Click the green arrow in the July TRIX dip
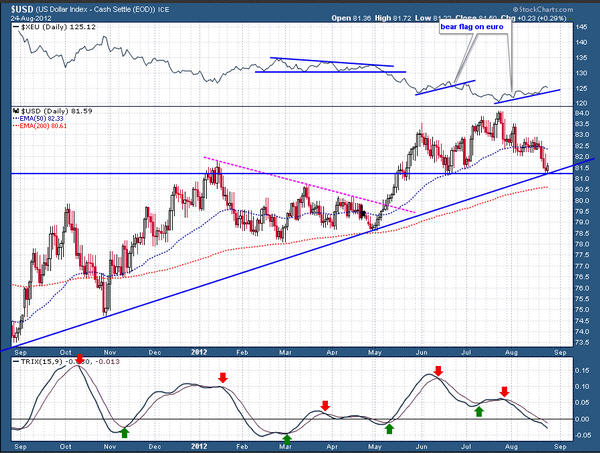600x453 pixels. (479, 410)
